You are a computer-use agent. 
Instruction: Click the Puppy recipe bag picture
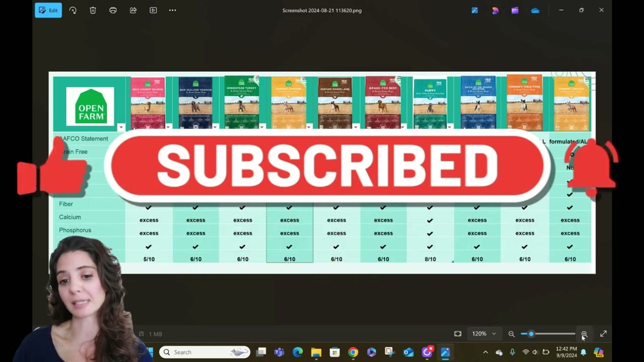coord(430,104)
